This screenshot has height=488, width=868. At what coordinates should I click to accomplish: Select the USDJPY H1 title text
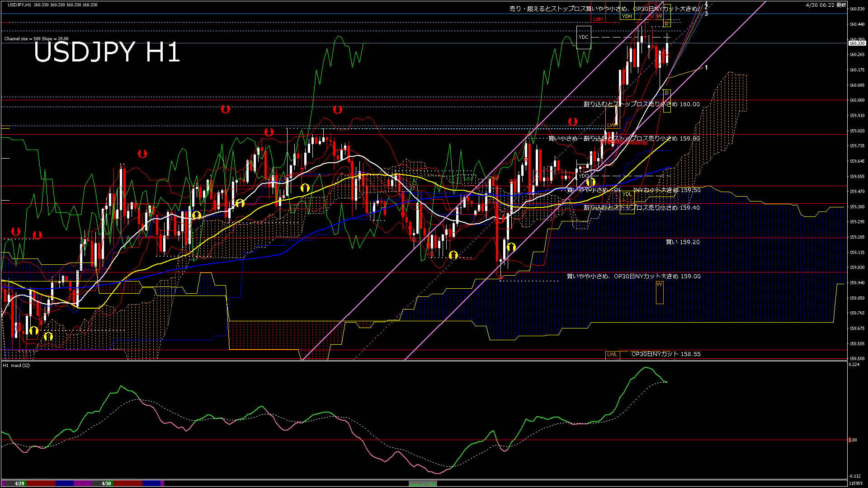(x=107, y=52)
